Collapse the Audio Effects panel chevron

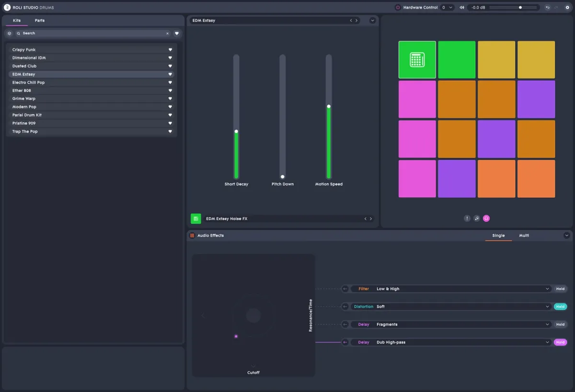coord(567,235)
